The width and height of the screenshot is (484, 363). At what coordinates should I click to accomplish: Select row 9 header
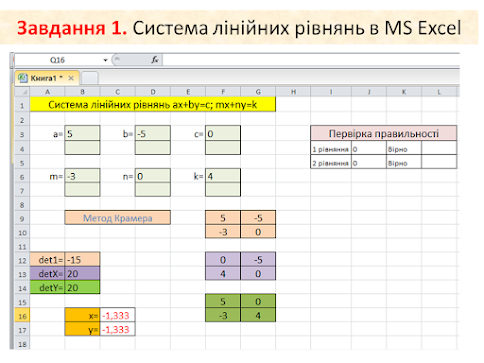pyautogui.click(x=22, y=219)
